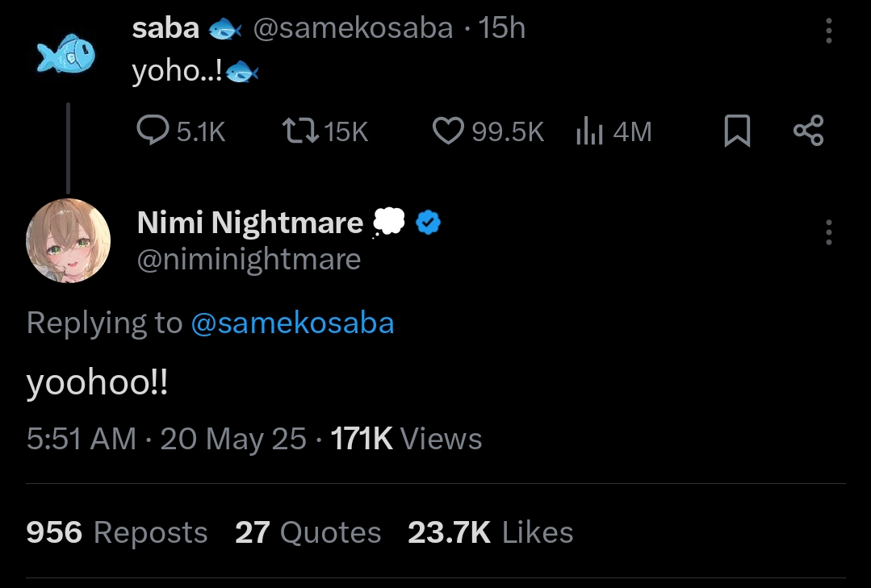This screenshot has width=871, height=588.
Task: Open the @samekosaba reply mention link
Action: (292, 323)
